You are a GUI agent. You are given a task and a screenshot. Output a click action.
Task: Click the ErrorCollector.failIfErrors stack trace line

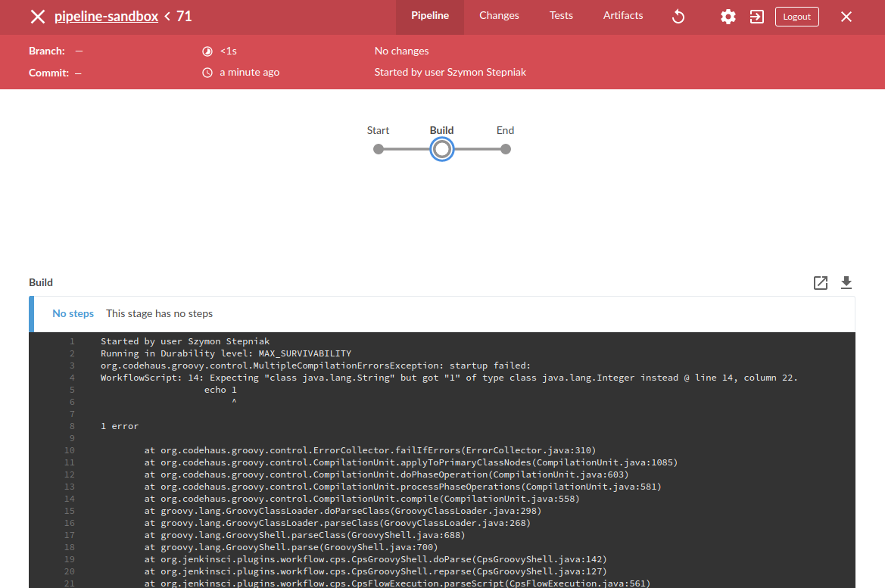tap(369, 451)
